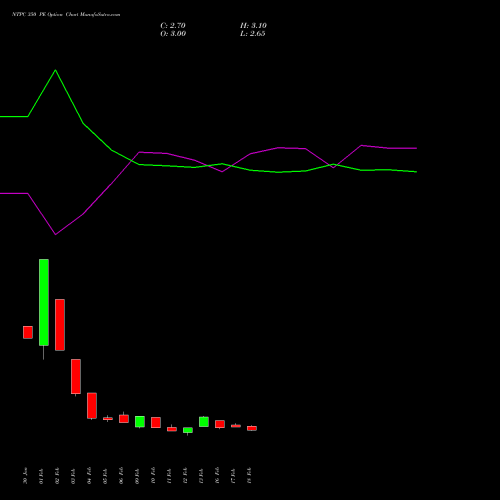Click the high value 'H: 3.10'
The height and width of the screenshot is (500, 500).
pyautogui.click(x=253, y=26)
